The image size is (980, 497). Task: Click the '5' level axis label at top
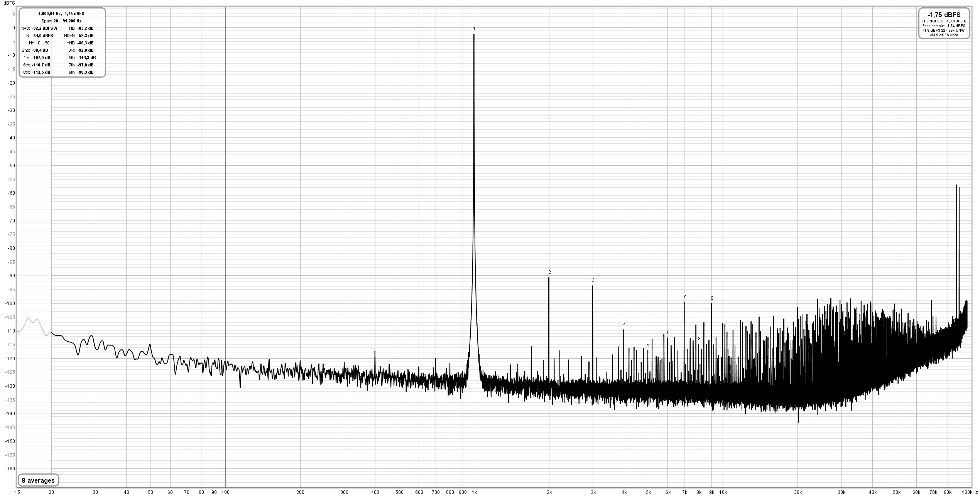14,14
